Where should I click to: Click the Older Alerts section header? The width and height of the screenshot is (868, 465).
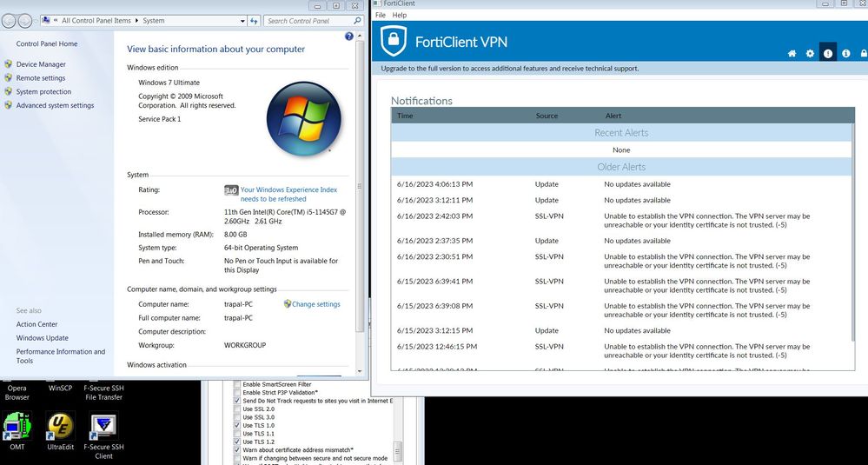(623, 167)
